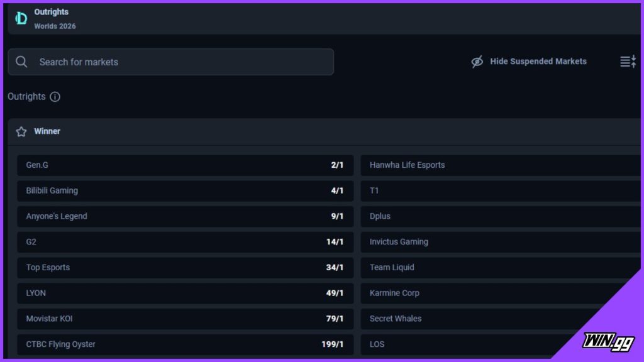Toggle the market sort order icon
Screen dimensions: 644x362
(628, 62)
